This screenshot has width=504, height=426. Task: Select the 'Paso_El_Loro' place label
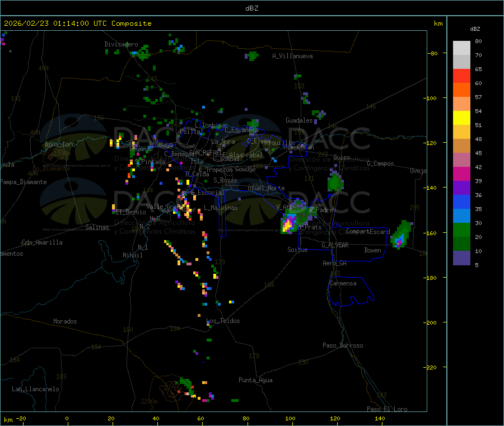pyautogui.click(x=388, y=409)
